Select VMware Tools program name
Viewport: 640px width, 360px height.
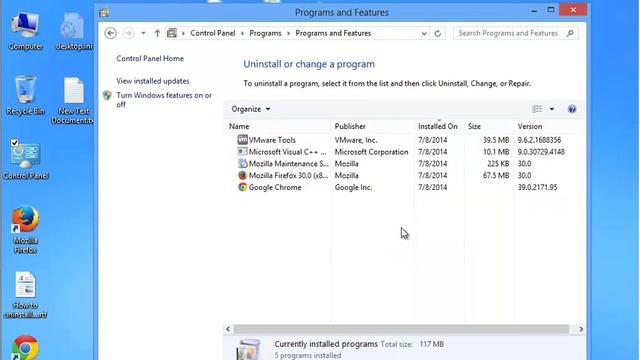[272, 140]
